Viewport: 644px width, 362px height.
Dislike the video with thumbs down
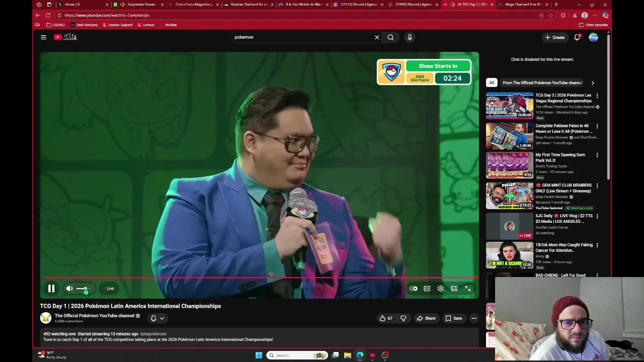click(403, 318)
